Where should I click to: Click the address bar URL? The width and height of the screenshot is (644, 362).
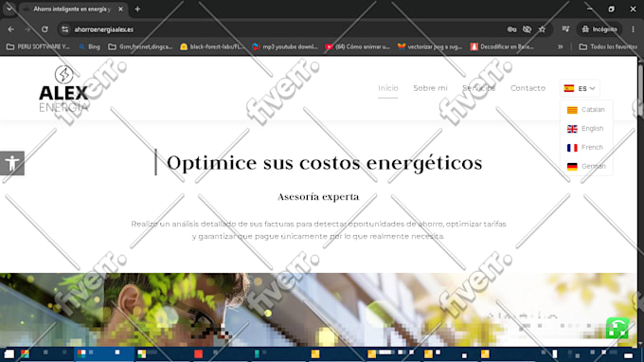[x=103, y=29]
